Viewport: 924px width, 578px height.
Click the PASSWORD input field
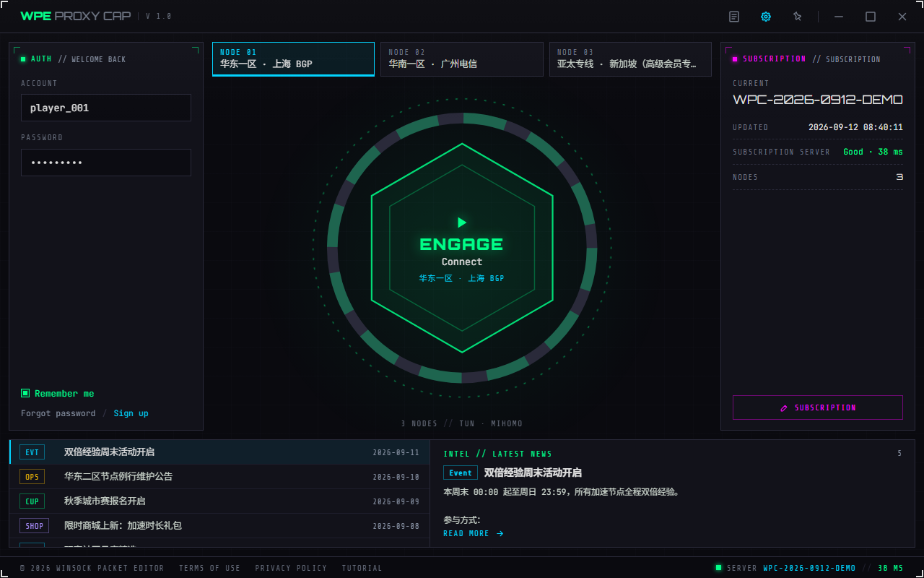tap(106, 163)
